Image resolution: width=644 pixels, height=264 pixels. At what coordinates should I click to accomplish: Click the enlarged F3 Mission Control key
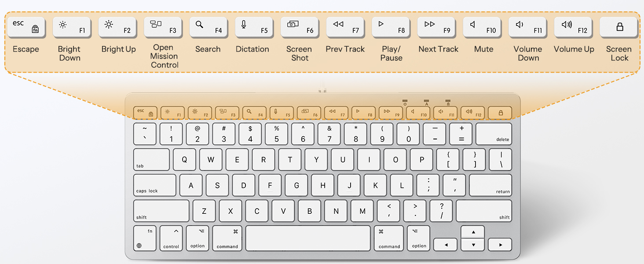point(163,27)
